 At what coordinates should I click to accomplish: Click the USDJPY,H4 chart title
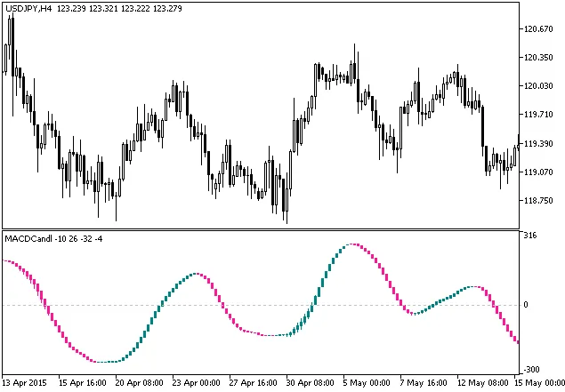click(x=28, y=8)
